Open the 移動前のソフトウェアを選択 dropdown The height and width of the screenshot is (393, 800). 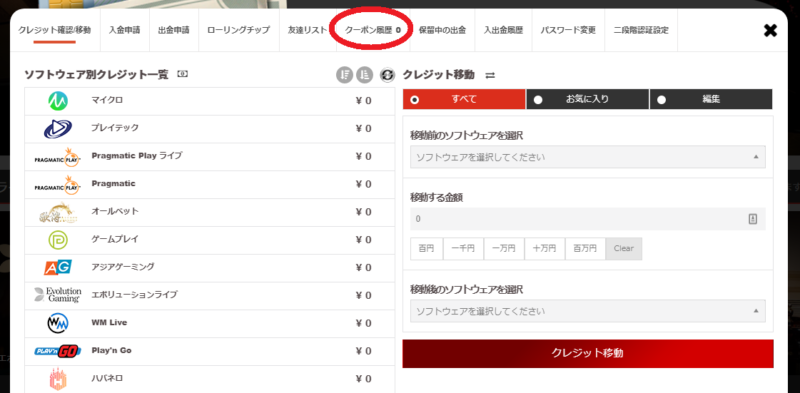(588, 157)
